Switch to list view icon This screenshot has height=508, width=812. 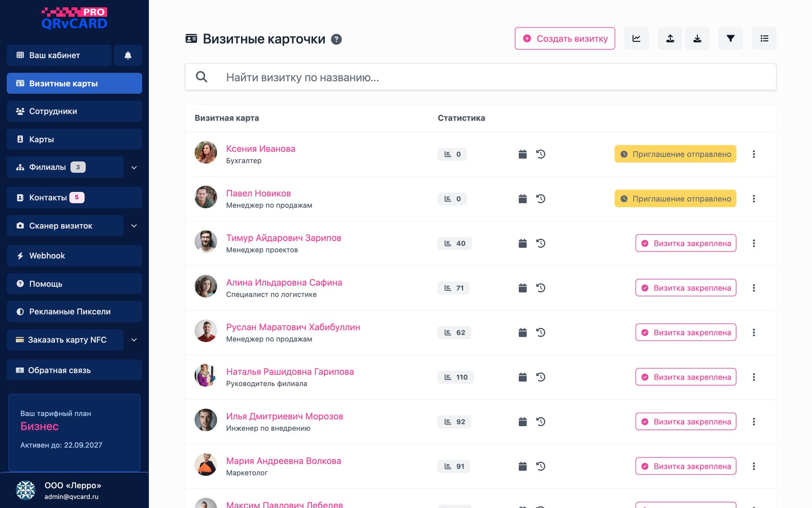point(764,38)
